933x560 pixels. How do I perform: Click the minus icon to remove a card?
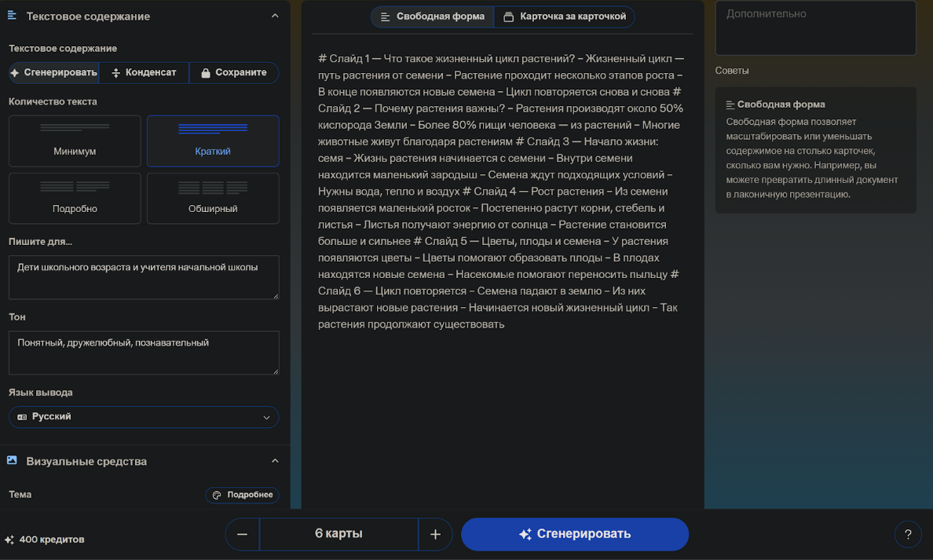(x=242, y=534)
